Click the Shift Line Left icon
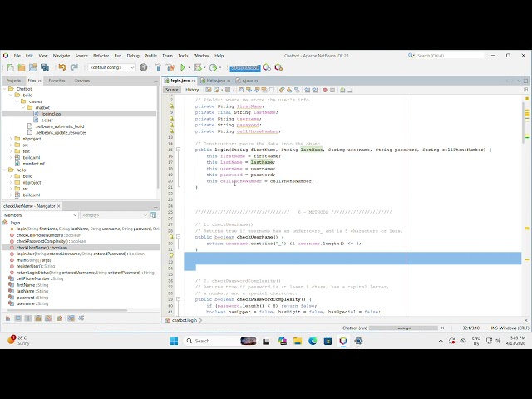The width and height of the screenshot is (532, 399). (307, 90)
